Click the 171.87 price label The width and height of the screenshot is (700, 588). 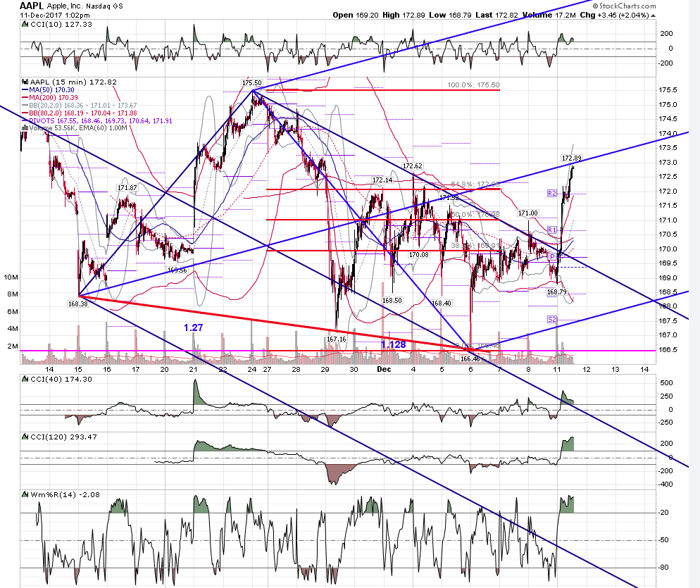tap(127, 188)
